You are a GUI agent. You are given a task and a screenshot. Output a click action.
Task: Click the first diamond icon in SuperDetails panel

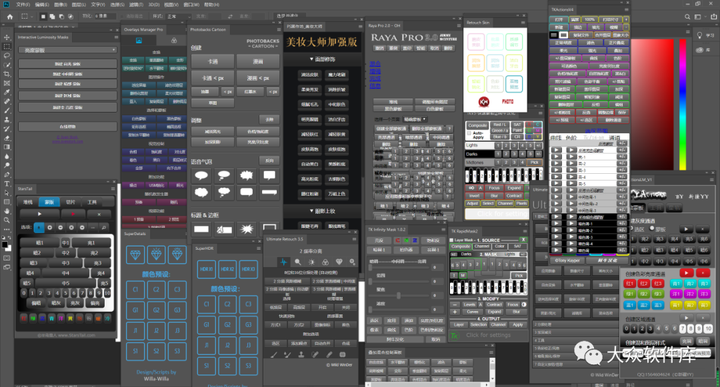[x=135, y=254]
